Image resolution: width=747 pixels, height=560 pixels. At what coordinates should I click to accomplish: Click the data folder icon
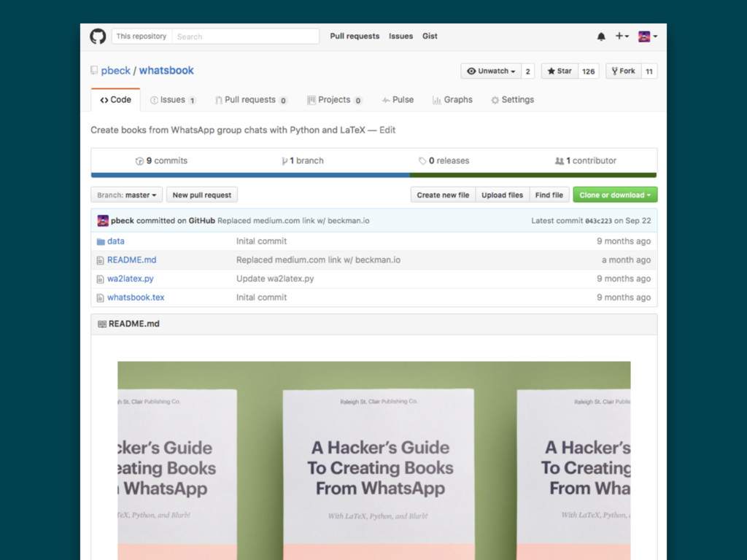pos(101,241)
